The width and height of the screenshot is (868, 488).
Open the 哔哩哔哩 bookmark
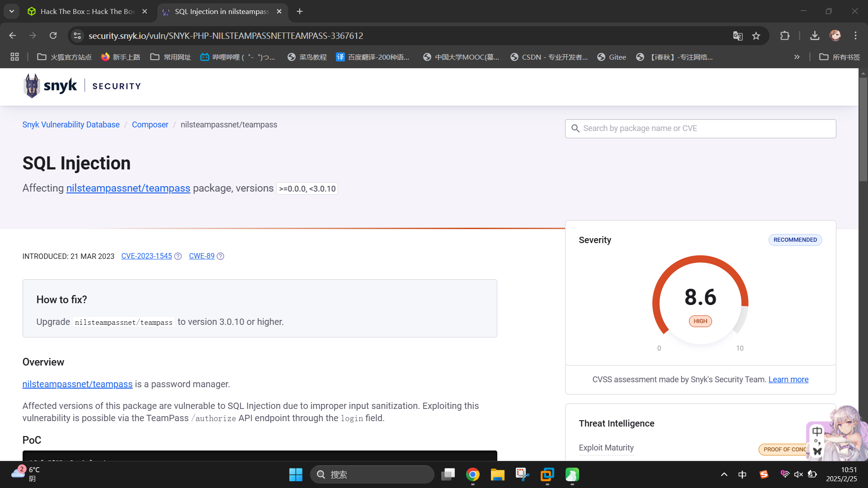tap(238, 57)
